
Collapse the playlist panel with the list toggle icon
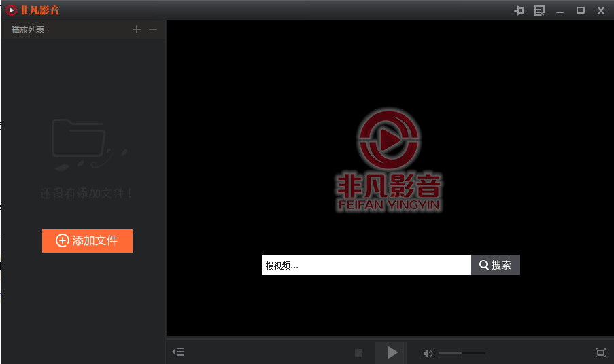178,352
